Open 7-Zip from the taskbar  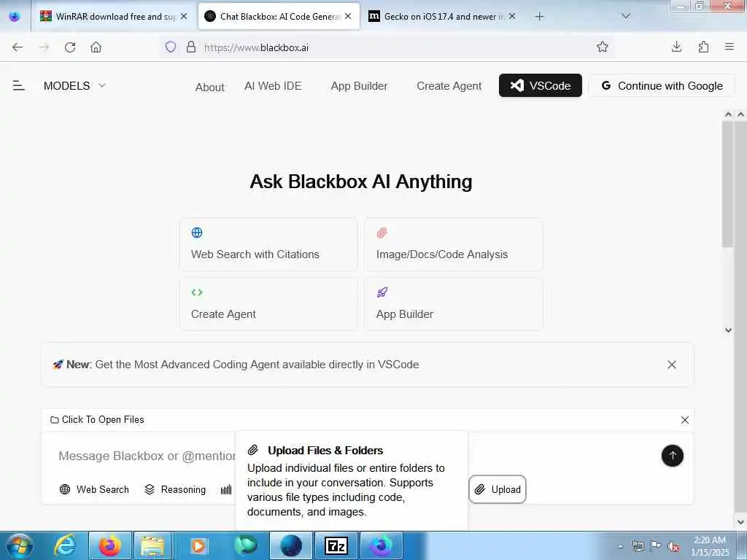point(336,545)
